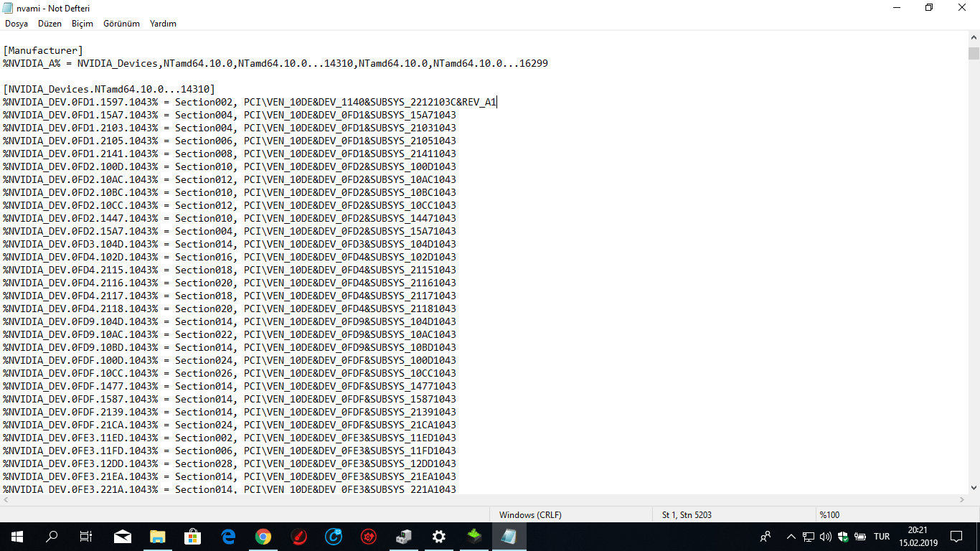The width and height of the screenshot is (980, 551).
Task: Click "St 1, Stn 5203" status bar entry
Action: point(687,514)
